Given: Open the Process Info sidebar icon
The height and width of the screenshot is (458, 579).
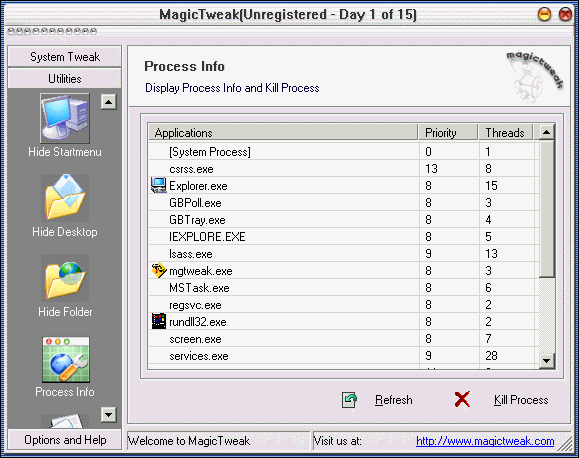Looking at the screenshot, I should tap(65, 359).
